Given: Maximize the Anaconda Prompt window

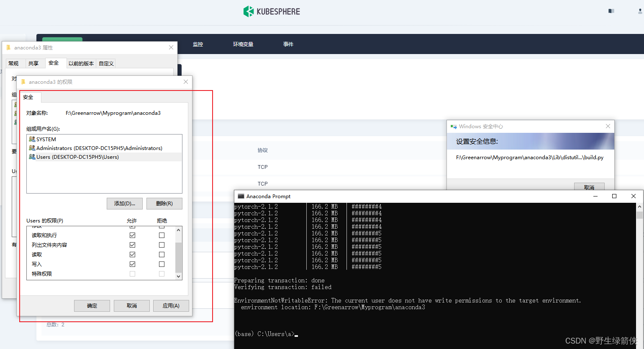Looking at the screenshot, I should [x=614, y=196].
